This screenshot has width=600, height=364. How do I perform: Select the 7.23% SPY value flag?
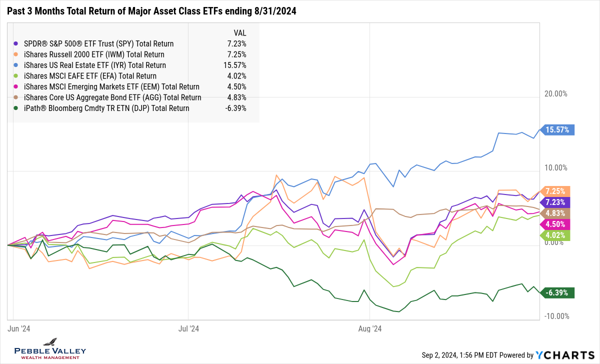tap(557, 202)
